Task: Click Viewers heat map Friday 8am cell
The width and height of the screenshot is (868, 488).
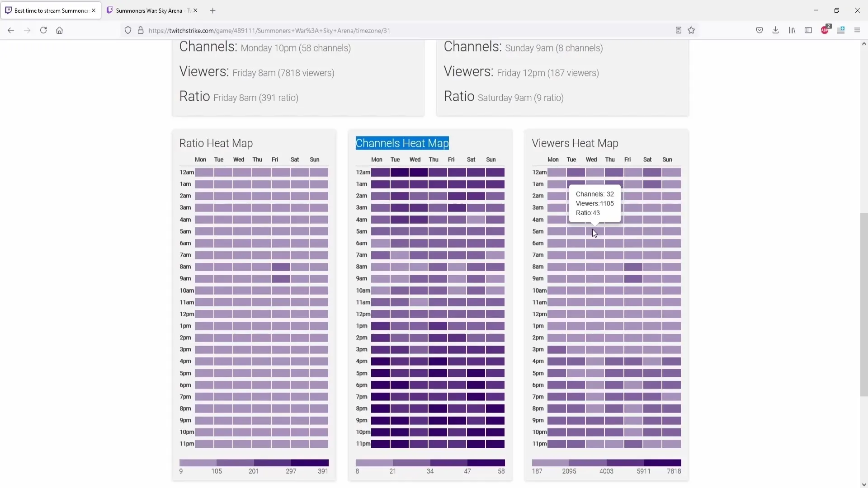Action: [633, 267]
